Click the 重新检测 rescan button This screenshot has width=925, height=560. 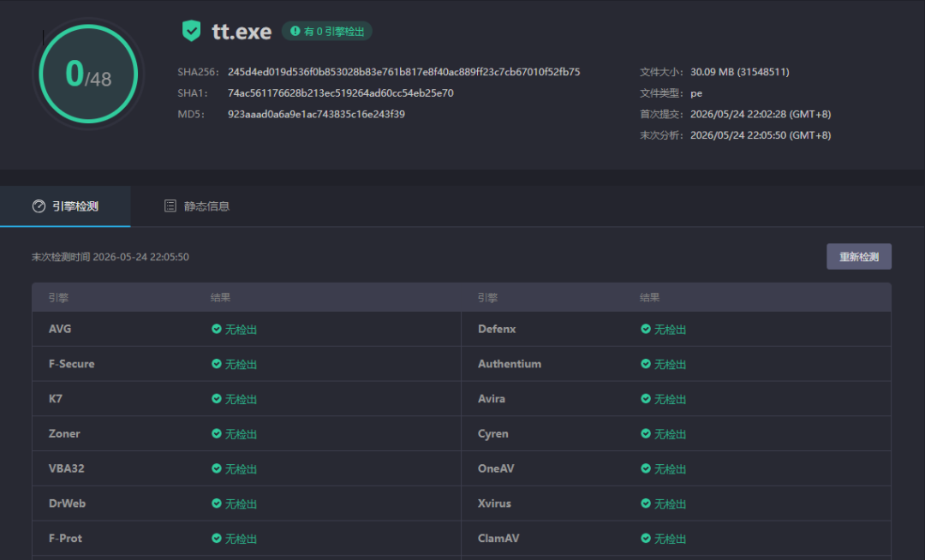click(x=859, y=257)
